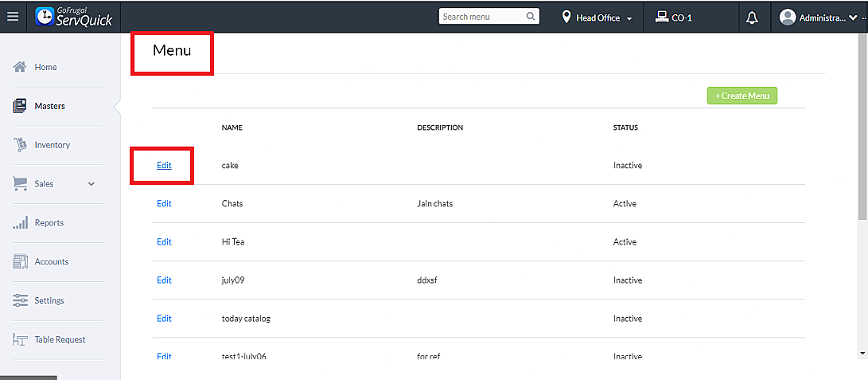The width and height of the screenshot is (868, 380).
Task: Click the hamburger menu icon
Action: tap(13, 17)
